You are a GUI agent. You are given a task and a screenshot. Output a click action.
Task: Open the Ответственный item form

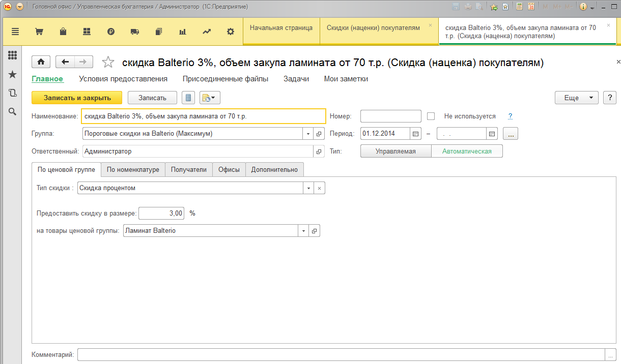coord(320,151)
